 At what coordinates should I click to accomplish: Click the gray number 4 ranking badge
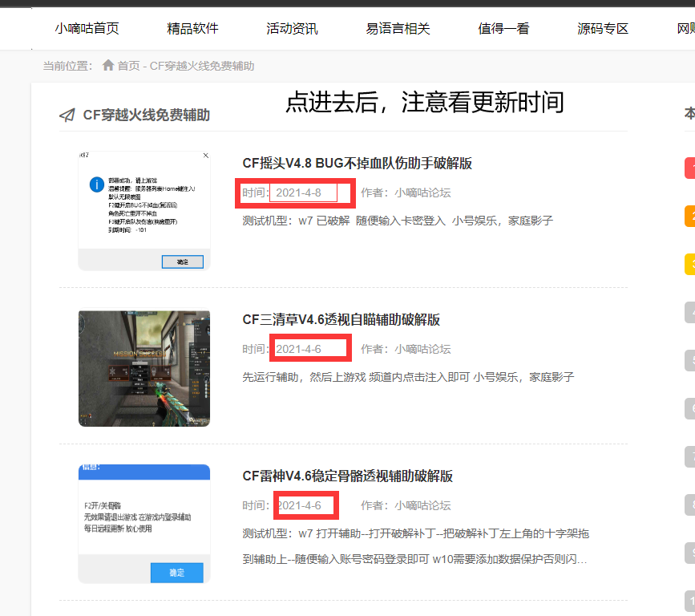pyautogui.click(x=689, y=312)
